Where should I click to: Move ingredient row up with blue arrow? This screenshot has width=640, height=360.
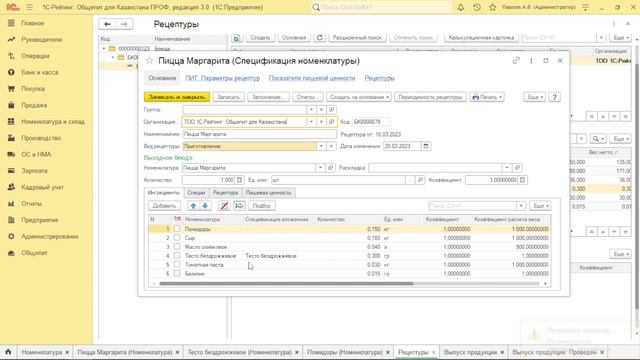pos(193,206)
